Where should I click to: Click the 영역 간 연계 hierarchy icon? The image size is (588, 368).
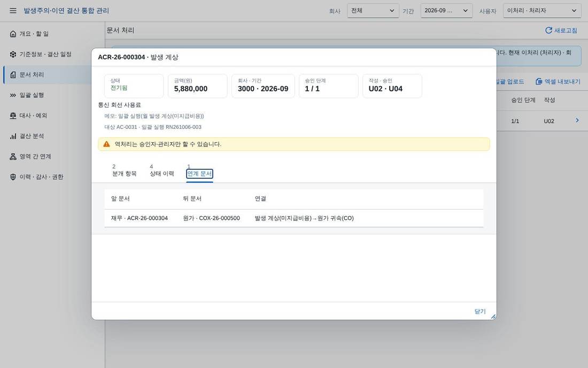[x=13, y=156]
